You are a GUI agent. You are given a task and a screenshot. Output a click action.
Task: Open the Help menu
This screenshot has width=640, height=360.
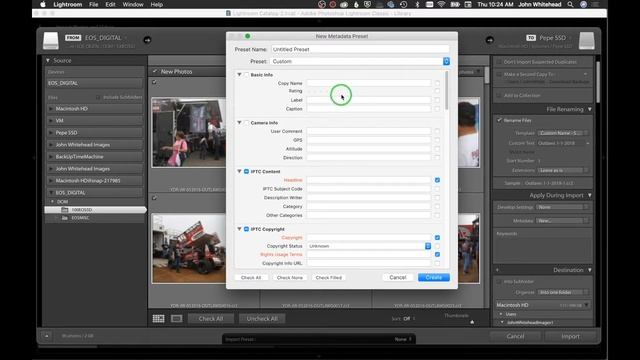[157, 4]
